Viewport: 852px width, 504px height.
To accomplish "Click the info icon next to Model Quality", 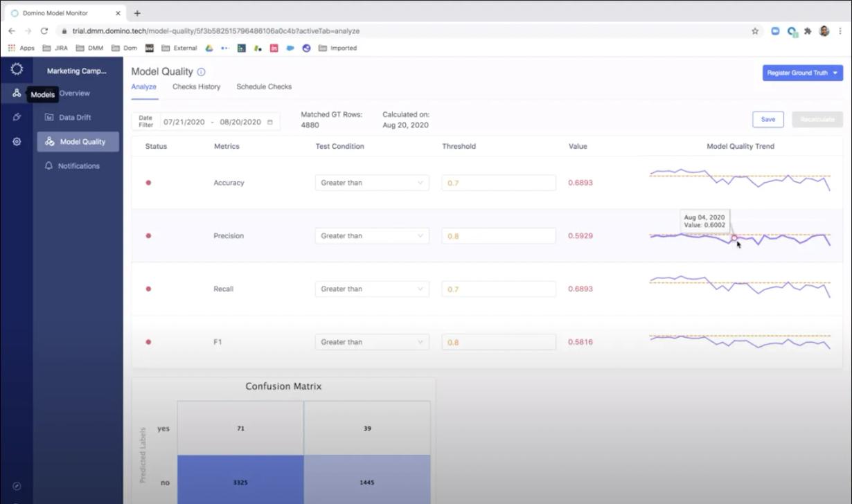I will coord(200,71).
